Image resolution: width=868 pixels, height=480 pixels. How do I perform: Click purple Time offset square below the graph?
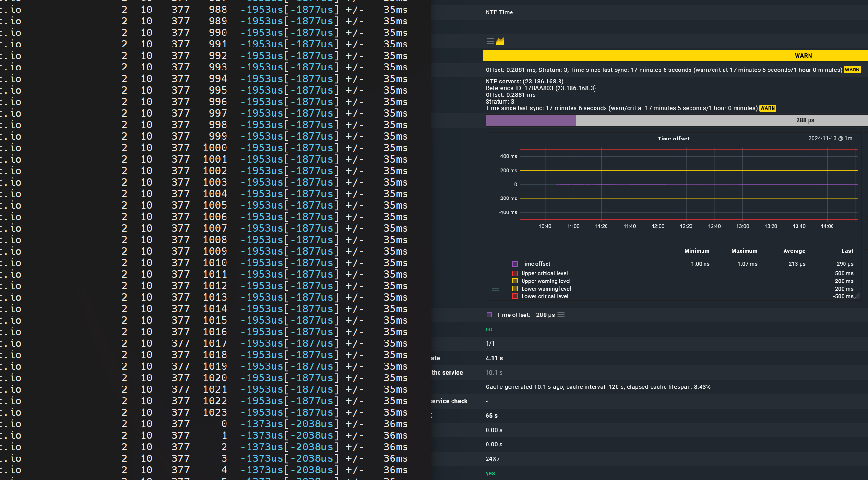click(x=489, y=315)
